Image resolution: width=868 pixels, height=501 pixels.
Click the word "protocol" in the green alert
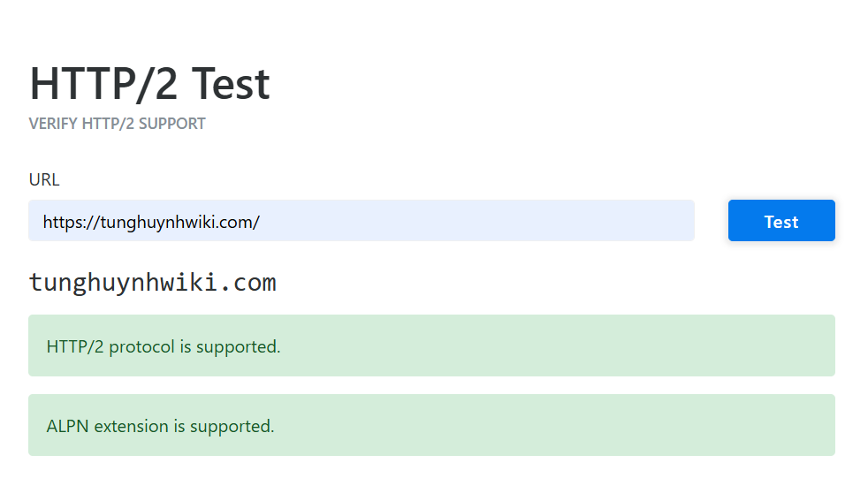[141, 346]
